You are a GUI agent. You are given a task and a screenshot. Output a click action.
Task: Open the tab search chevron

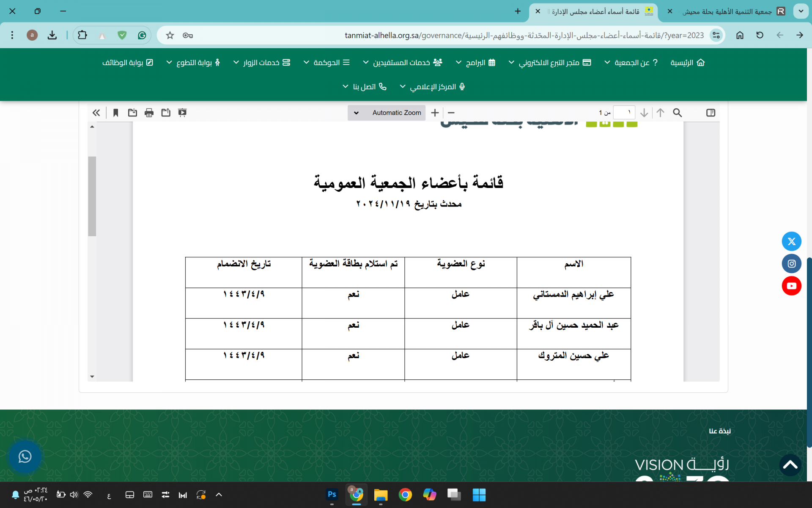801,11
